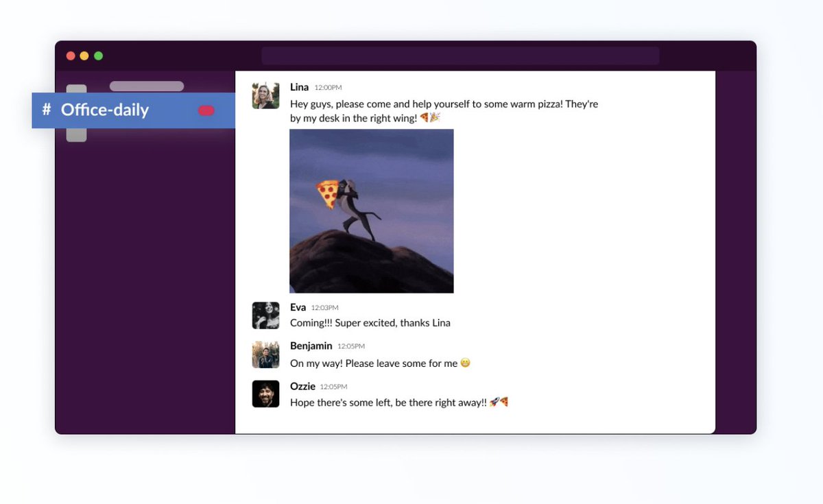Screen dimensions: 823x504
Task: Open Ozzie's profile avatar
Action: (x=265, y=394)
